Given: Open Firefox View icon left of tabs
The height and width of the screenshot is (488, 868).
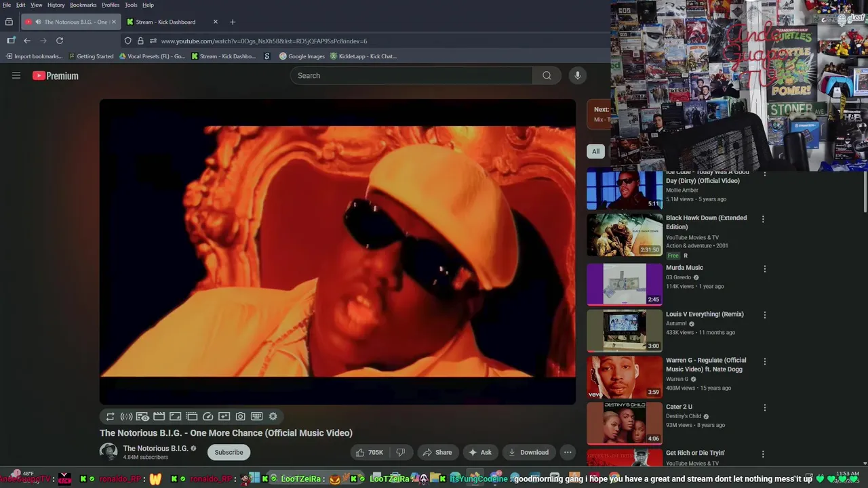Looking at the screenshot, I should [x=9, y=22].
